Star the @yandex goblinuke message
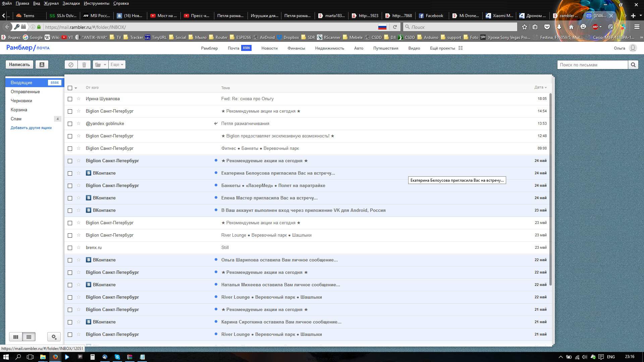 [78, 124]
